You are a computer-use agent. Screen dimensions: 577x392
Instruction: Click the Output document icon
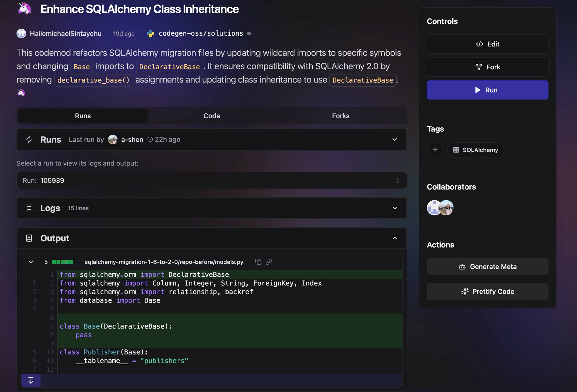point(29,238)
